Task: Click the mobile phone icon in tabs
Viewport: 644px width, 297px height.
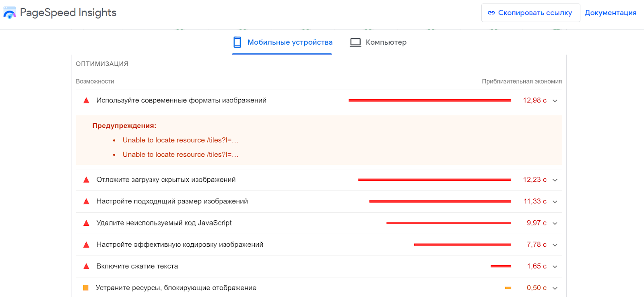Action: coord(237,42)
